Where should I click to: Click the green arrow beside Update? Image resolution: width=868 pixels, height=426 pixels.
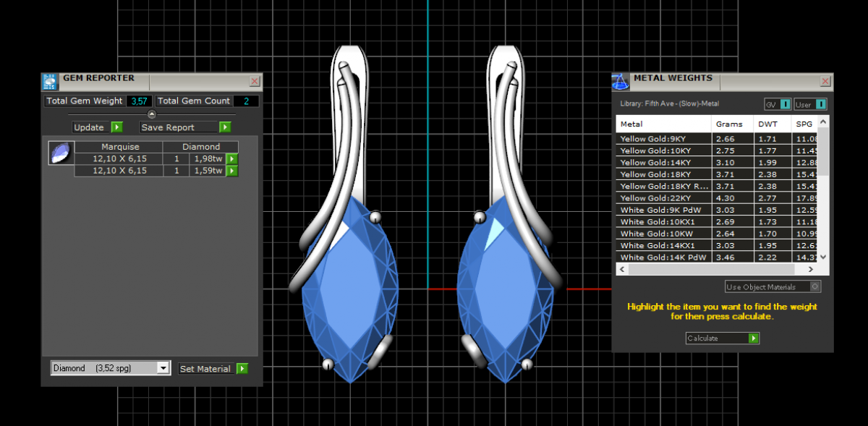pyautogui.click(x=116, y=127)
